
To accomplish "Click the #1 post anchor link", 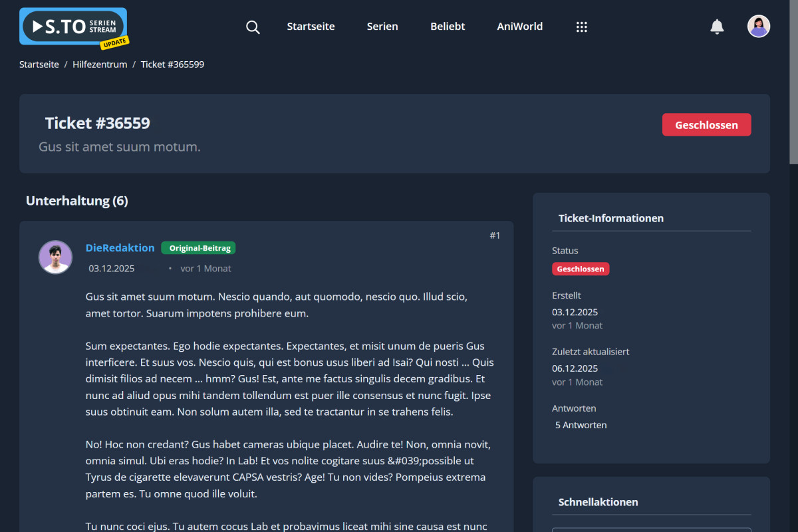I will pyautogui.click(x=495, y=235).
